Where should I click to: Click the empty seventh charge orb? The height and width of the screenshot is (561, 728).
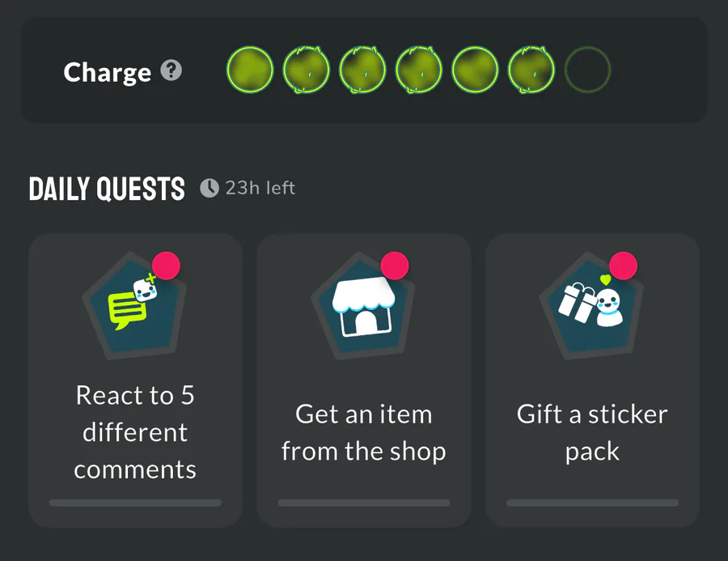click(x=586, y=70)
